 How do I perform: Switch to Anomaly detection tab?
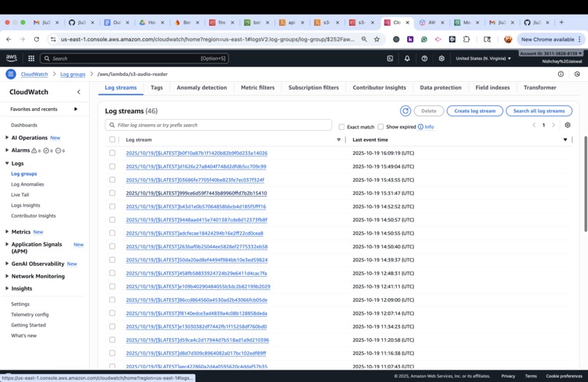[x=202, y=88]
